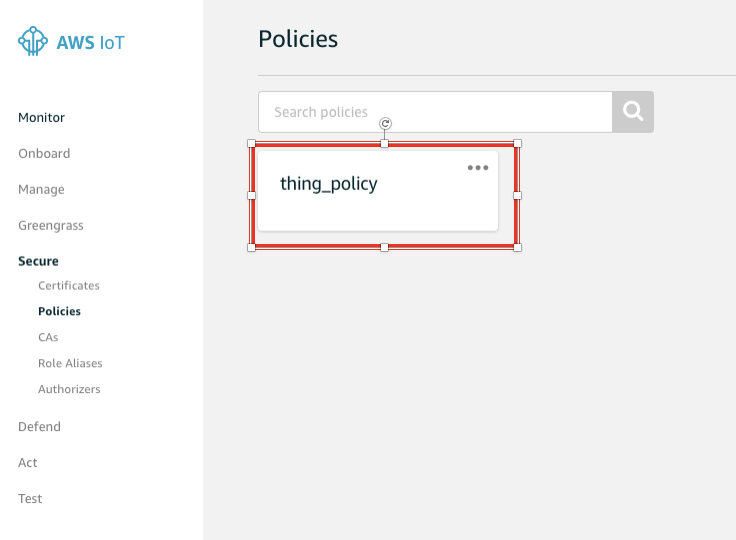This screenshot has height=540, width=736.
Task: Select the Policies sub-item in sidebar
Action: 60,311
